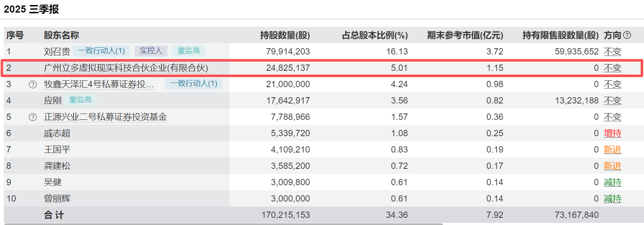Open 一致行动人(1) tag for 牧鑫天泽汇4号
Image resolution: width=644 pixels, height=225 pixels.
[x=194, y=84]
